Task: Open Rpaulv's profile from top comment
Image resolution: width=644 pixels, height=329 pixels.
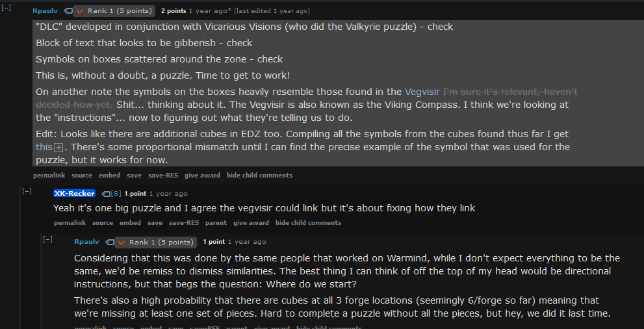Action: (x=45, y=11)
